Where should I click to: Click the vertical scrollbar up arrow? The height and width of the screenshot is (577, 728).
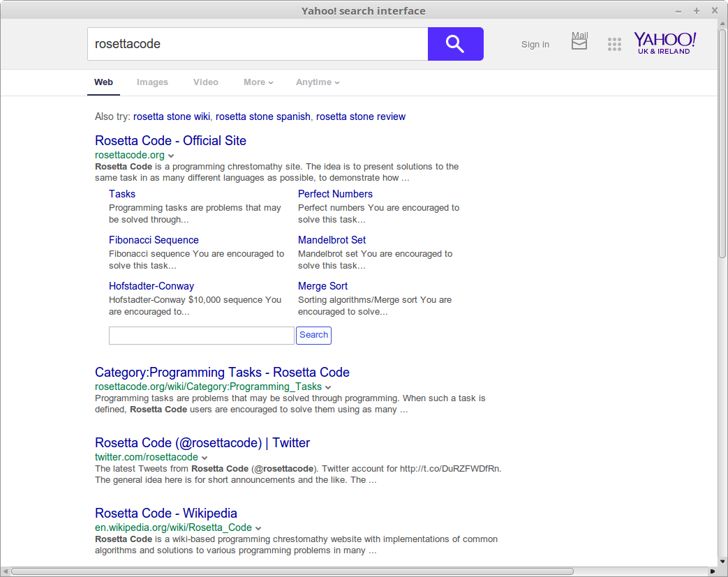point(722,23)
